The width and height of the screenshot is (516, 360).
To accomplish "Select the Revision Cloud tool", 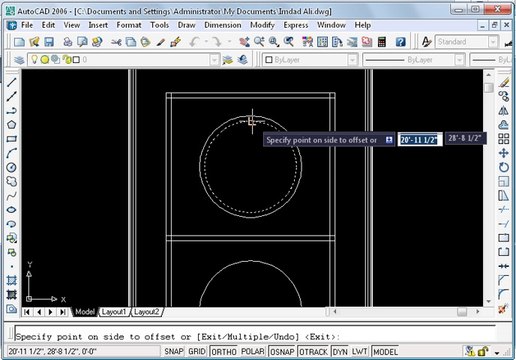I will coord(11,181).
